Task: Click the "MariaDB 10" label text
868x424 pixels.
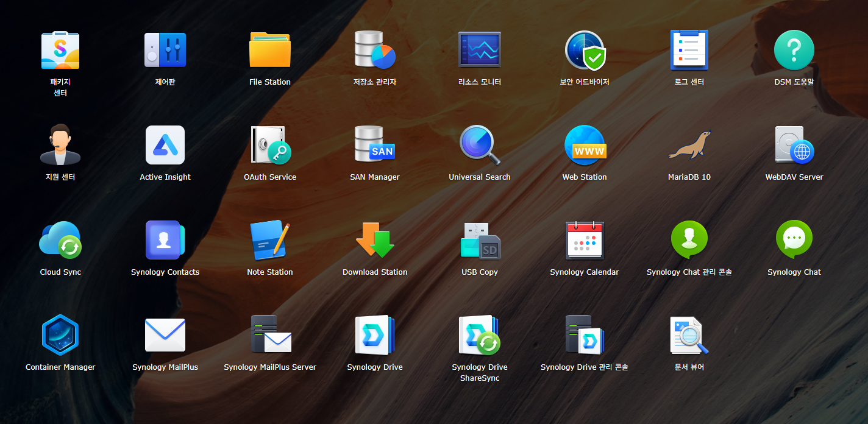Action: (689, 177)
